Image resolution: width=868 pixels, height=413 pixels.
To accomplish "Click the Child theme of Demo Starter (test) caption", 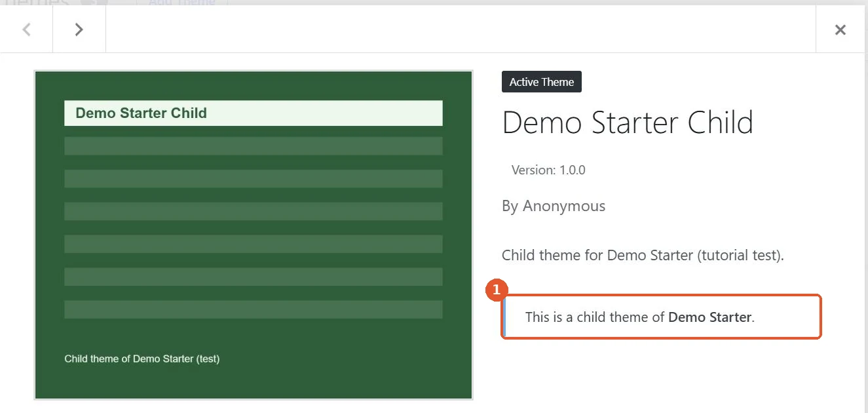I will coord(142,359).
